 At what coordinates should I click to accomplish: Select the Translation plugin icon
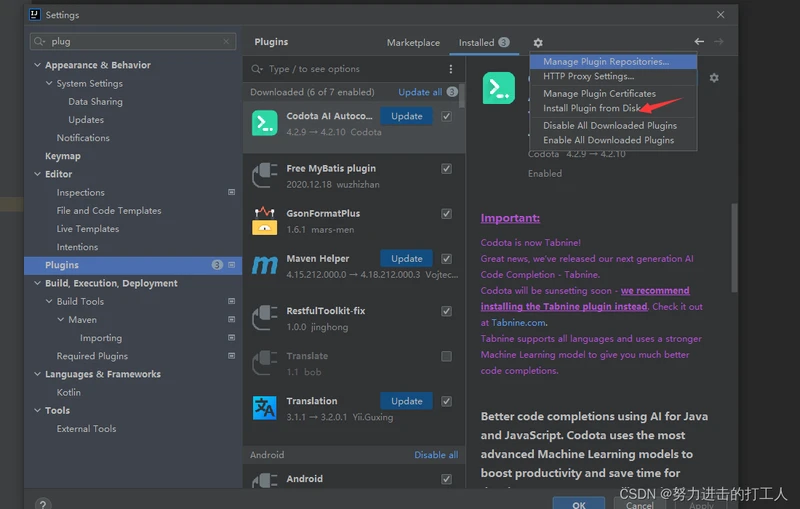(x=265, y=408)
